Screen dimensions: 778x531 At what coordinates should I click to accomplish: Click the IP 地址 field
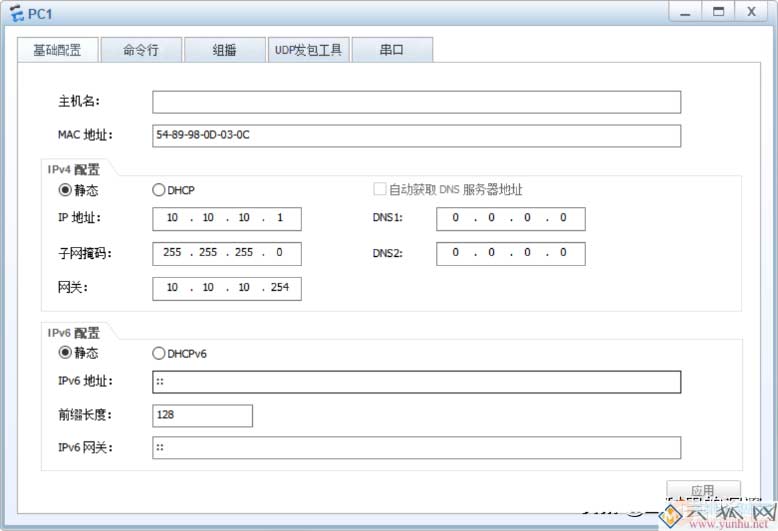227,219
